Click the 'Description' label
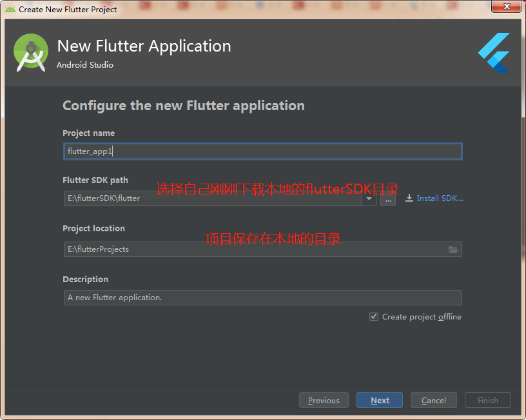Image resolution: width=526 pixels, height=420 pixels. click(x=85, y=279)
